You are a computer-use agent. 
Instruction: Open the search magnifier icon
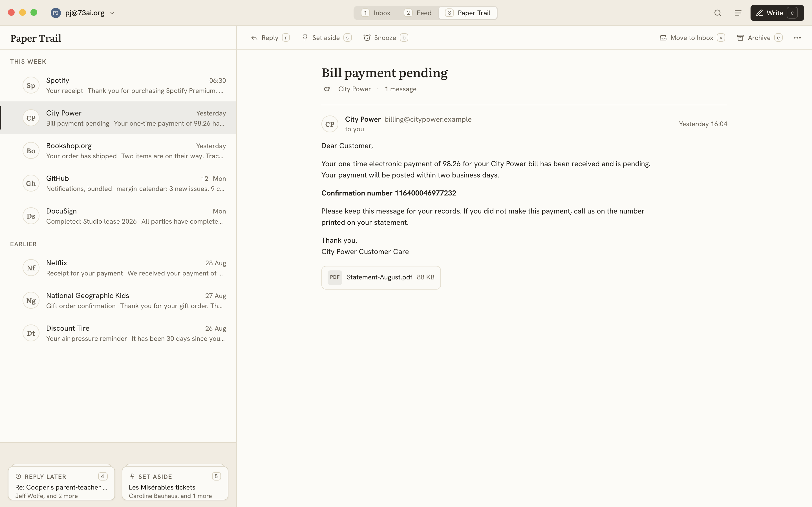pyautogui.click(x=718, y=13)
